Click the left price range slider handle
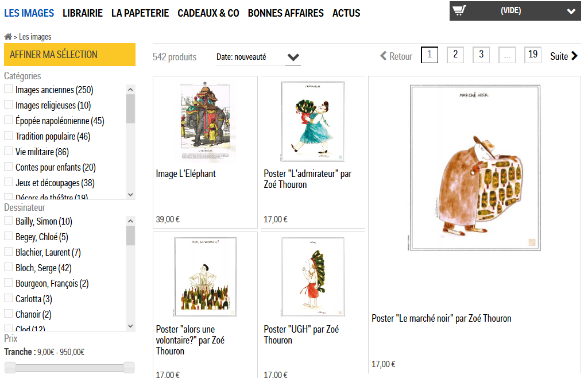The height and width of the screenshot is (378, 588). [10, 368]
